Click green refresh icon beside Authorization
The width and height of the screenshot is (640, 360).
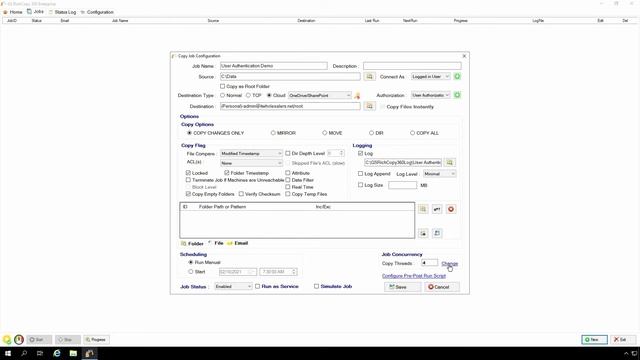coord(457,95)
